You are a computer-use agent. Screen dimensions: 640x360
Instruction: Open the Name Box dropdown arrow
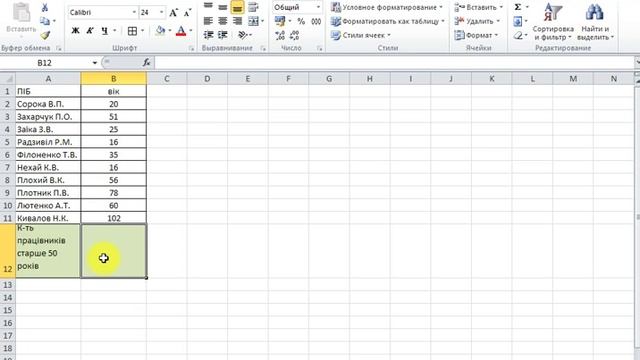tap(95, 63)
